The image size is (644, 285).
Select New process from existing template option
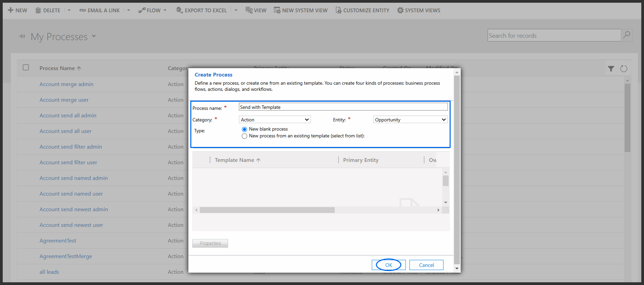pos(244,136)
